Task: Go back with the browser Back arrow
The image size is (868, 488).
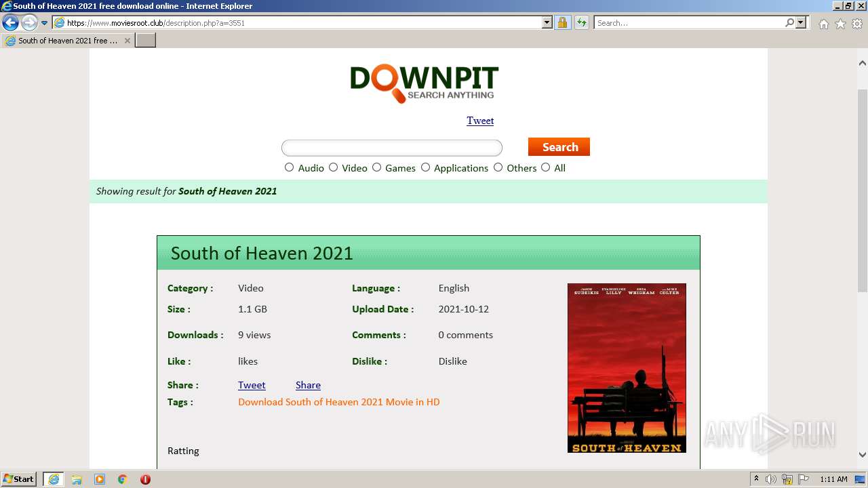Action: [10, 23]
